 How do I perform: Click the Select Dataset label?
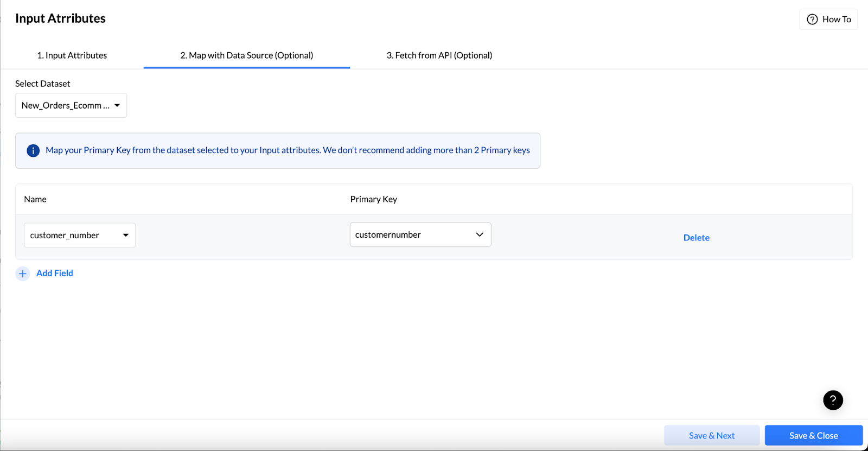(43, 84)
